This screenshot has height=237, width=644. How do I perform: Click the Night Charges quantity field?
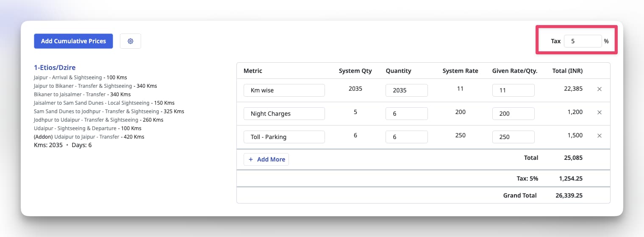pyautogui.click(x=406, y=114)
